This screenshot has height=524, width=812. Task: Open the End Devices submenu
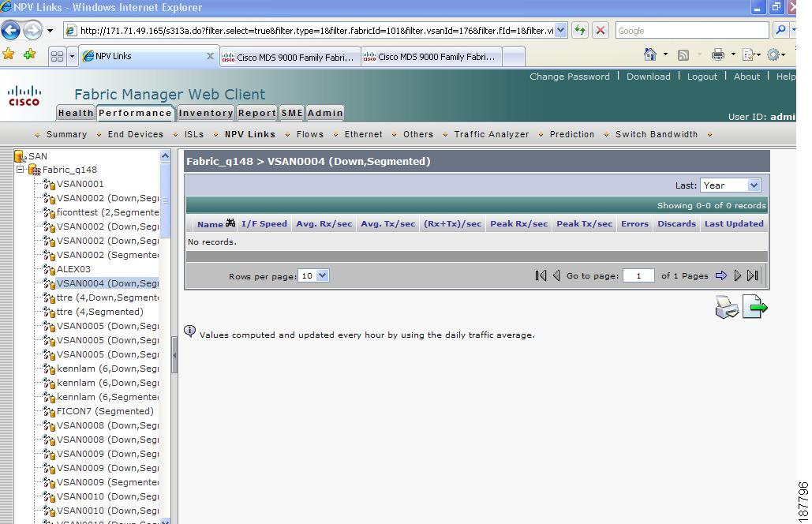pyautogui.click(x=136, y=134)
